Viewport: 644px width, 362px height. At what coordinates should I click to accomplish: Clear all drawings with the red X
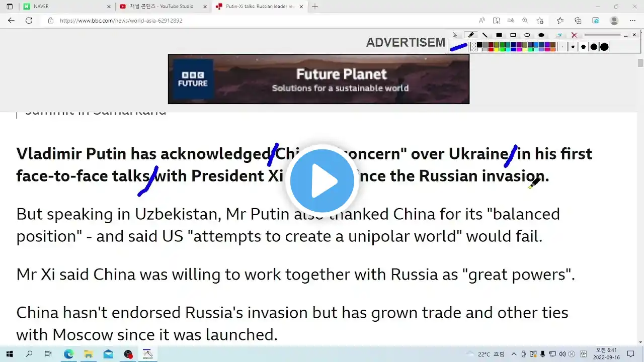tap(574, 35)
